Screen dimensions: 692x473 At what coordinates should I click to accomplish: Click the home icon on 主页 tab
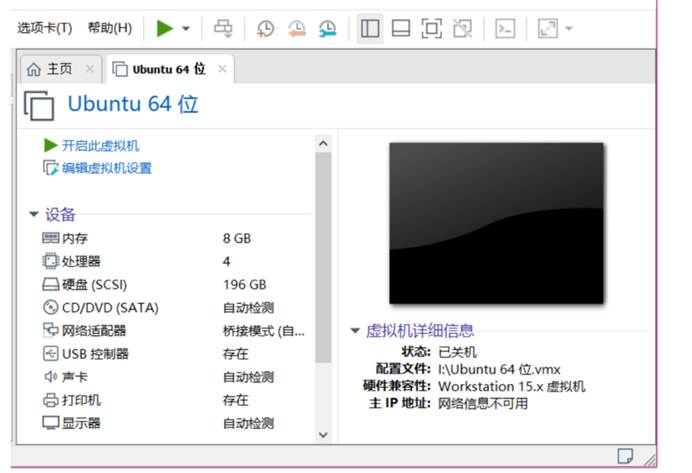(x=34, y=69)
